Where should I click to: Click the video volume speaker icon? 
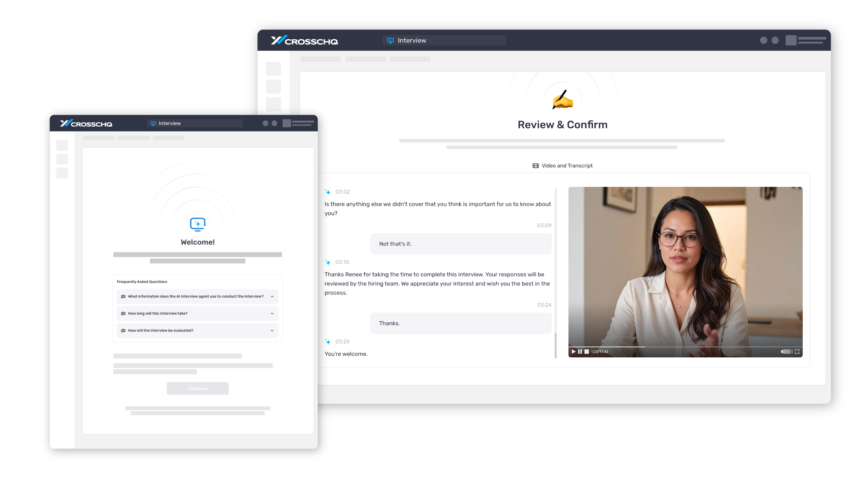point(782,351)
